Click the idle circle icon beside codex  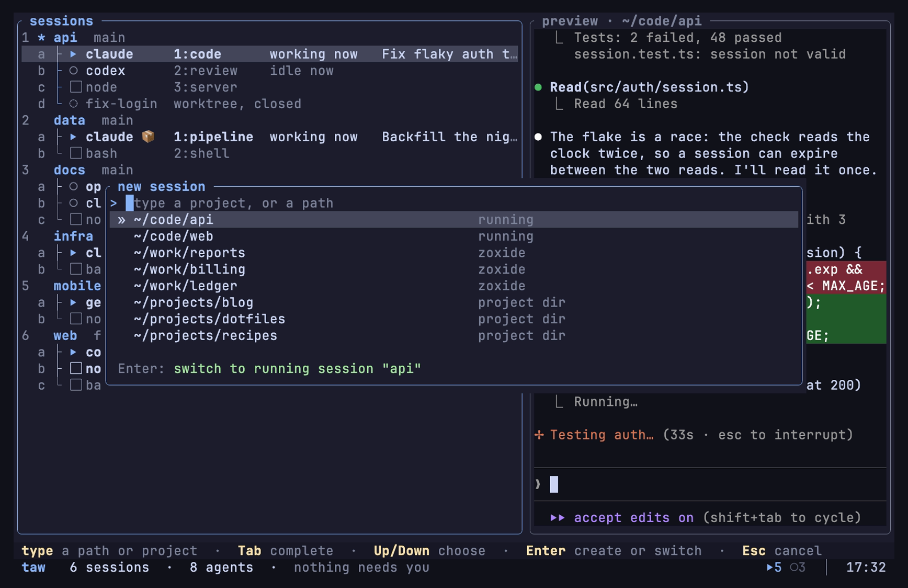pos(73,71)
